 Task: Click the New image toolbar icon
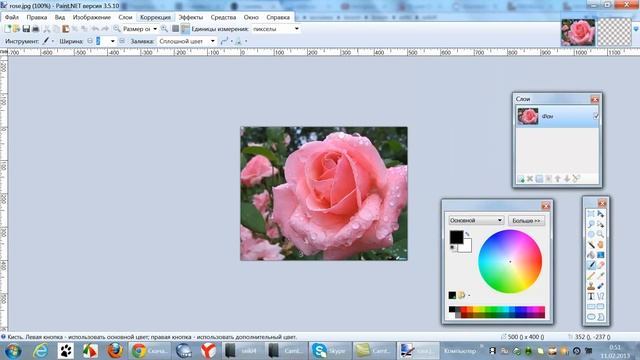(x=7, y=29)
